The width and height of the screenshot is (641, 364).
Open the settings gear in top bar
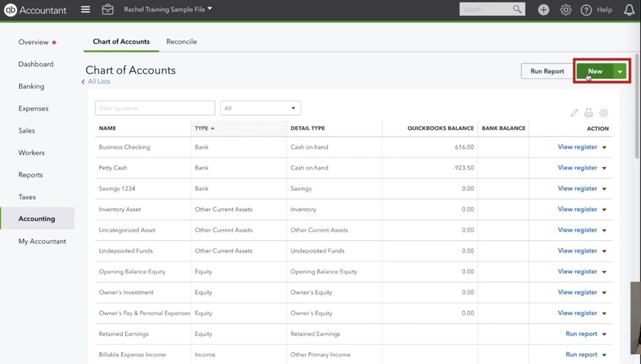pyautogui.click(x=565, y=9)
